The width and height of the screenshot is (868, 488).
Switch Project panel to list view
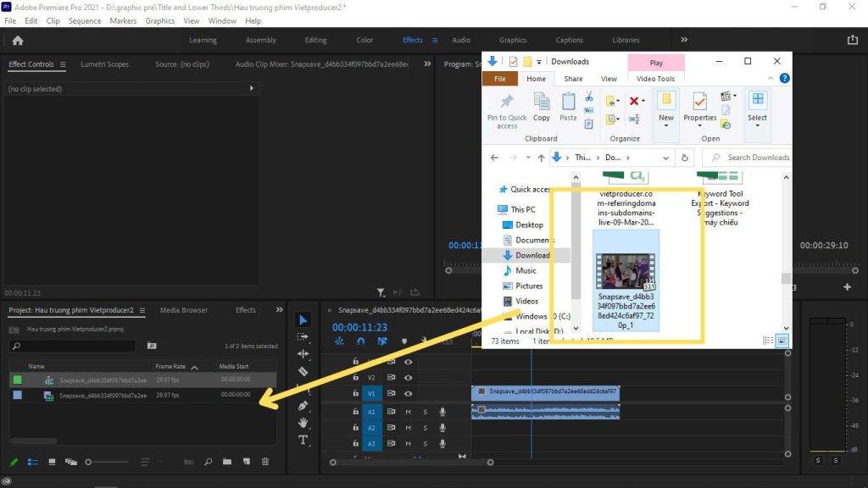point(33,462)
